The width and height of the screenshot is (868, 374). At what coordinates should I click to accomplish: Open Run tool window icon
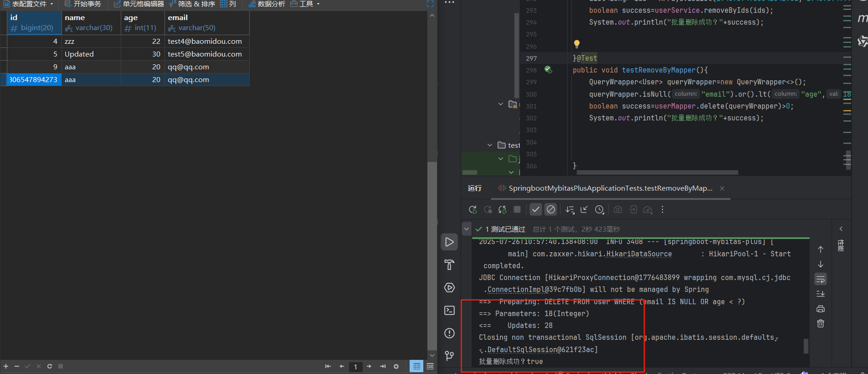[449, 242]
